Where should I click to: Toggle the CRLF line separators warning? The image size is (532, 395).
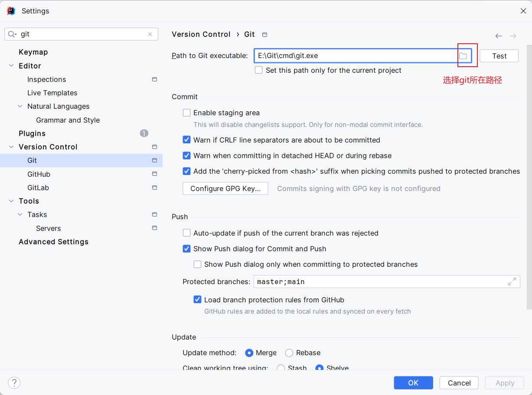187,140
